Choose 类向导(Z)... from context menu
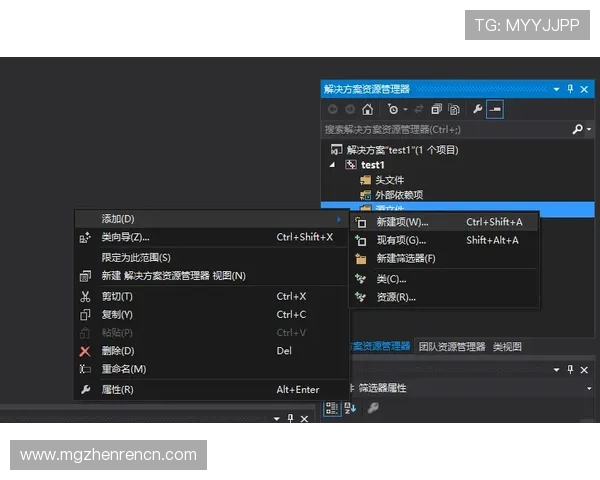Viewport: 600px width, 480px height. click(211, 237)
